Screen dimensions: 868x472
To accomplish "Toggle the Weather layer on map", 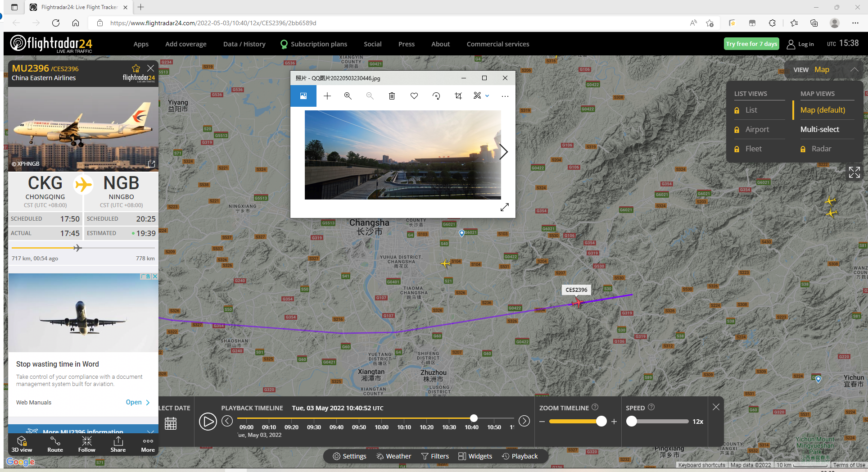I will (x=394, y=456).
